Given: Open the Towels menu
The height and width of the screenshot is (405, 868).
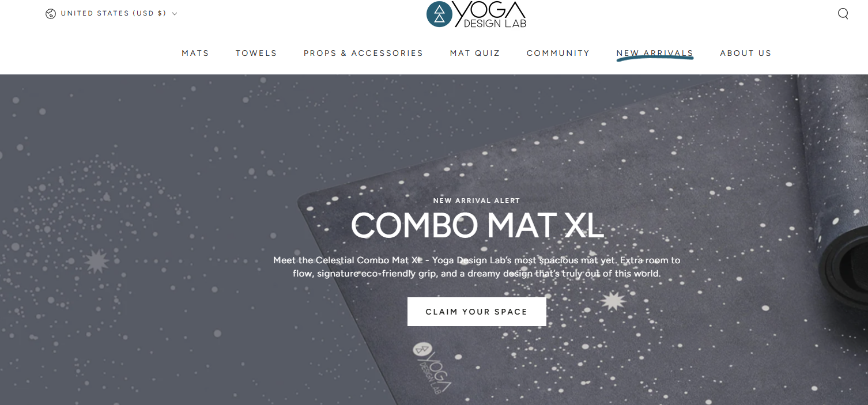Looking at the screenshot, I should 256,53.
